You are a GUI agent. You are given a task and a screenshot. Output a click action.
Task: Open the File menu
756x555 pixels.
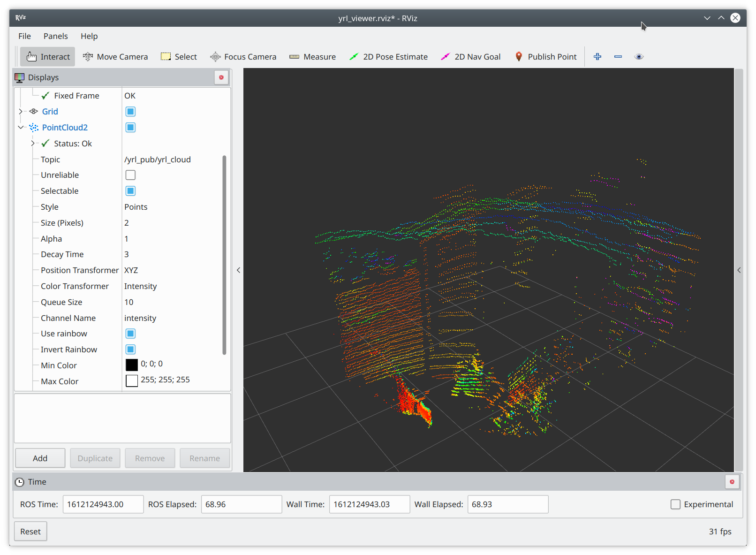click(x=24, y=36)
